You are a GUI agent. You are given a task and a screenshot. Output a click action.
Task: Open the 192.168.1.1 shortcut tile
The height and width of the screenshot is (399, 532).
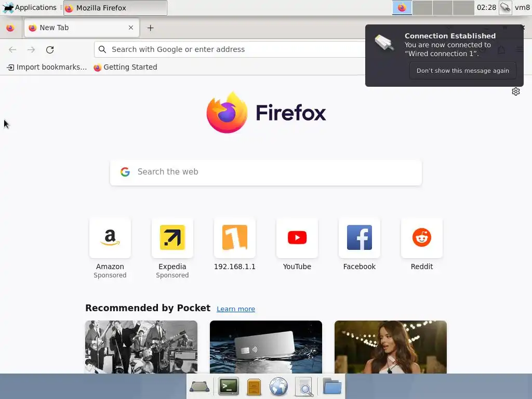tap(235, 238)
